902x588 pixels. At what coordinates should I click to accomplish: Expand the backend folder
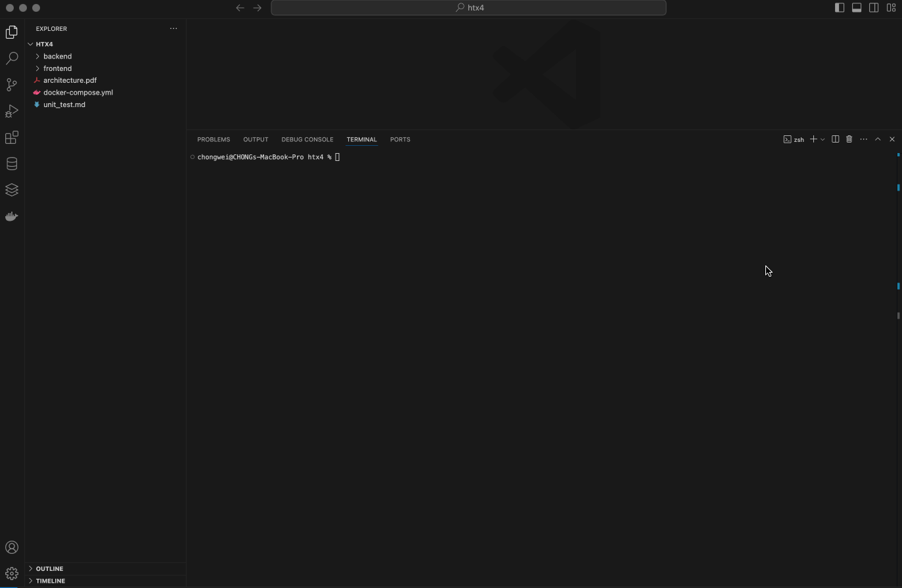(57, 57)
